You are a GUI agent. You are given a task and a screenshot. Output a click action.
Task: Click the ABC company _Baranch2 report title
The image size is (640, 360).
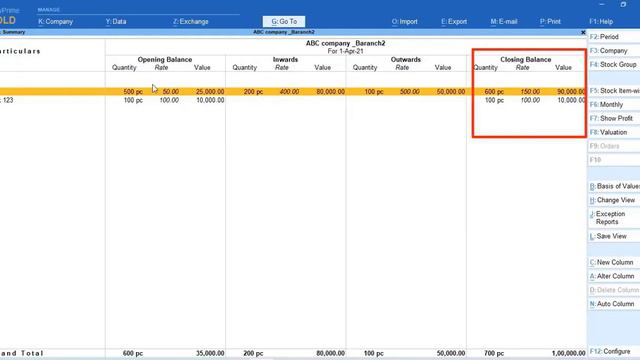click(345, 43)
